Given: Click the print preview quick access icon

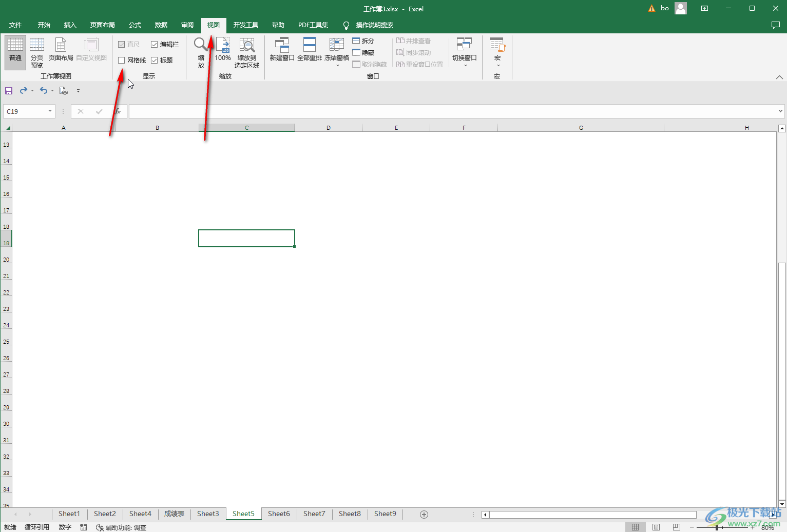Looking at the screenshot, I should [x=64, y=91].
